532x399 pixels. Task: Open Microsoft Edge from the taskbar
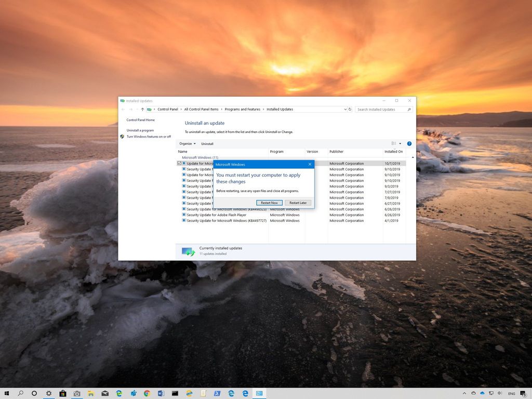click(x=245, y=393)
